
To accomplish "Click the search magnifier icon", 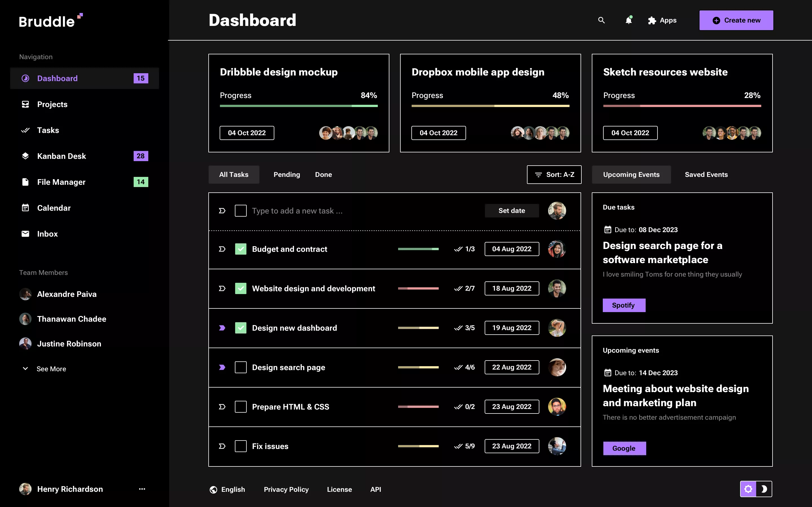I will pos(601,21).
